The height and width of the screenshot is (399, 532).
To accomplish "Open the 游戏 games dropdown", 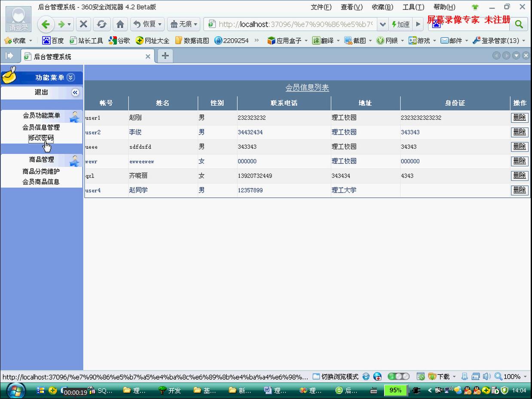I will tap(422, 40).
